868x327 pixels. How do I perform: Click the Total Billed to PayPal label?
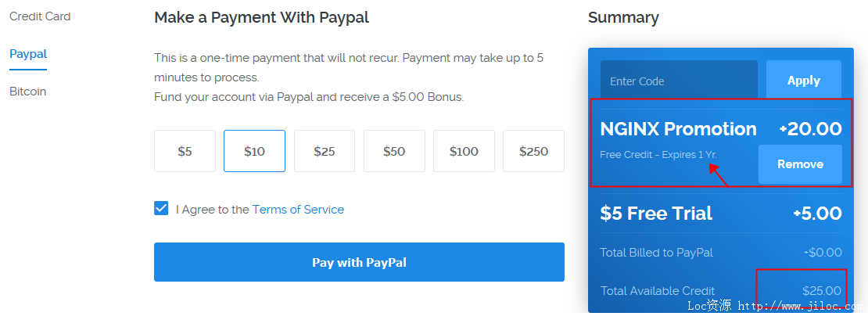tap(657, 253)
